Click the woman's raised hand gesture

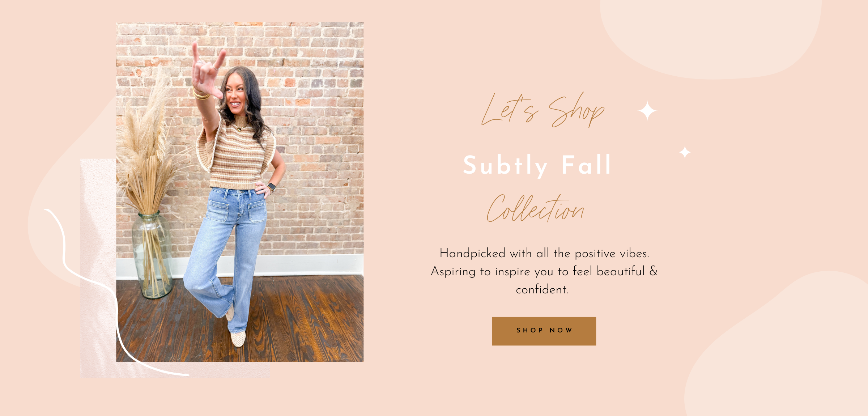coord(207,71)
